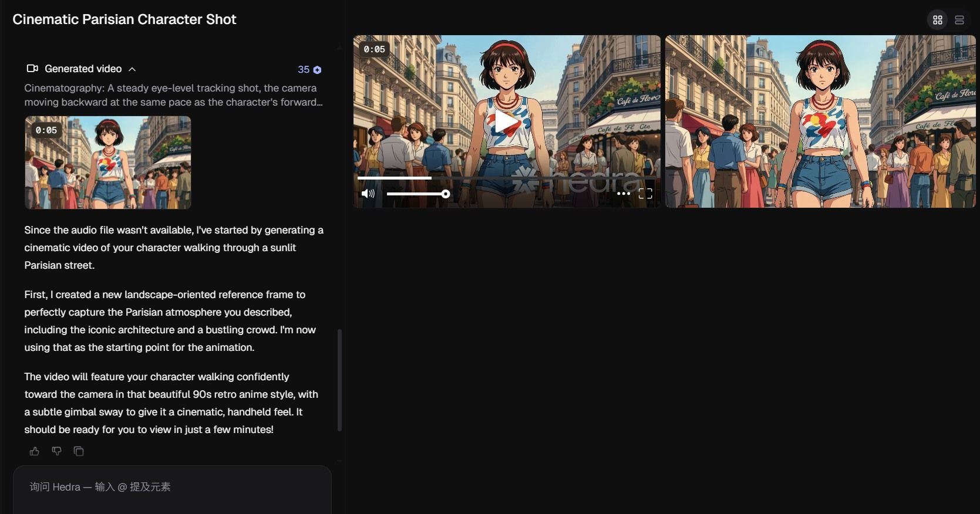Open the generated video thumbnail in chat
This screenshot has width=980, height=514.
click(108, 163)
